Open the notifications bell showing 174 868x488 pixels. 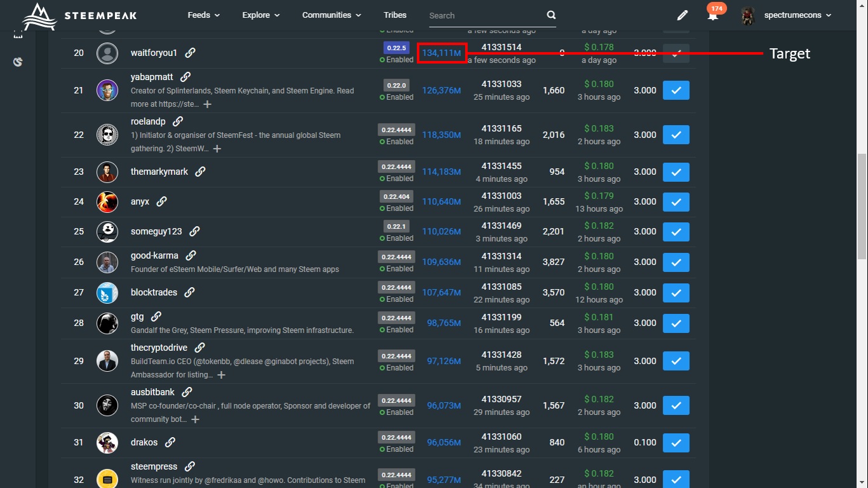click(713, 15)
